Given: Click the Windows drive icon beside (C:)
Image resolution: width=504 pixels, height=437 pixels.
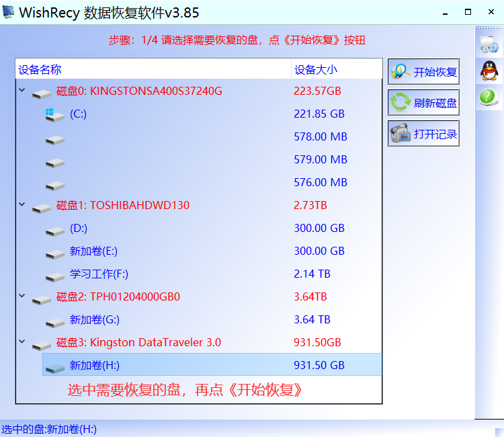Looking at the screenshot, I should point(54,115).
